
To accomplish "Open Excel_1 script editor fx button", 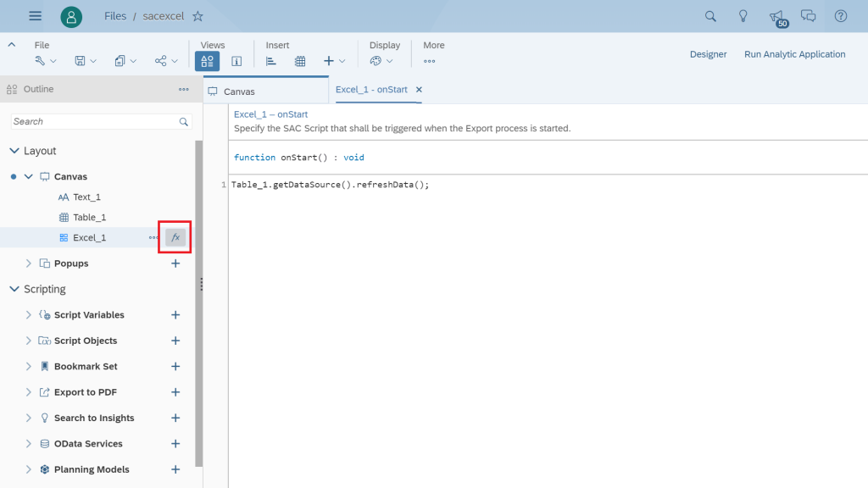I will tap(175, 238).
